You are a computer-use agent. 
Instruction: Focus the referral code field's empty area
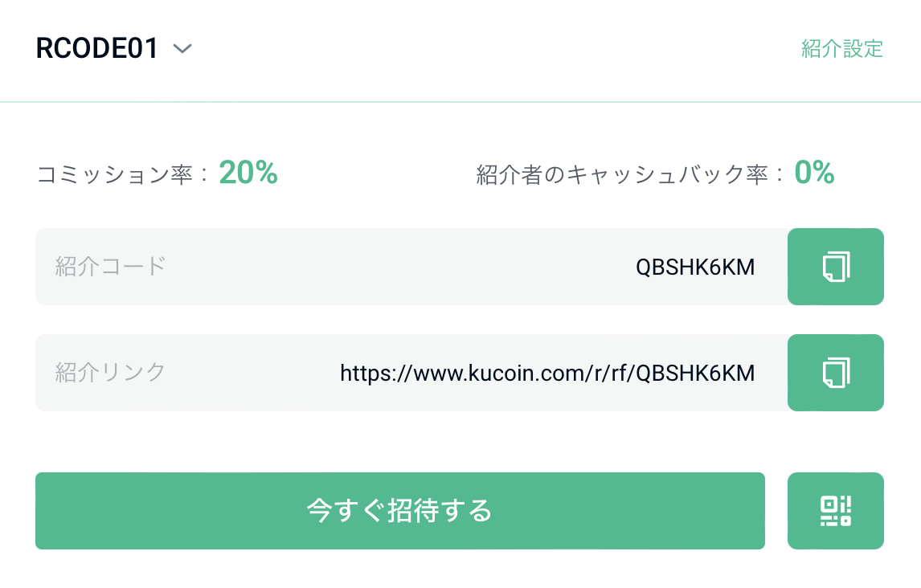pyautogui.click(x=399, y=267)
